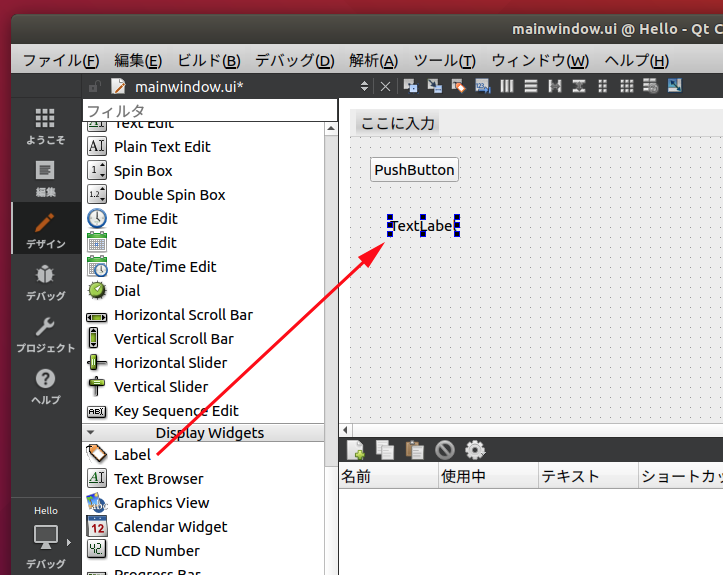Apply the Lay Out in Grid icon
The width and height of the screenshot is (723, 575).
click(x=627, y=86)
